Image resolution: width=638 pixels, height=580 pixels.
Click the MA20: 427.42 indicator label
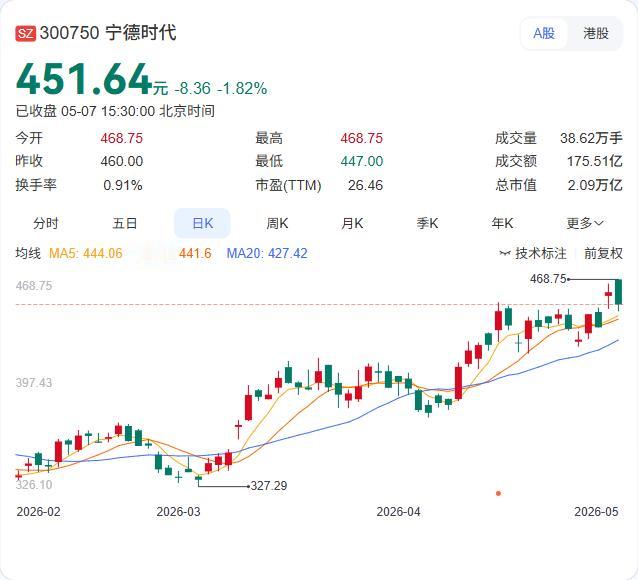click(267, 253)
